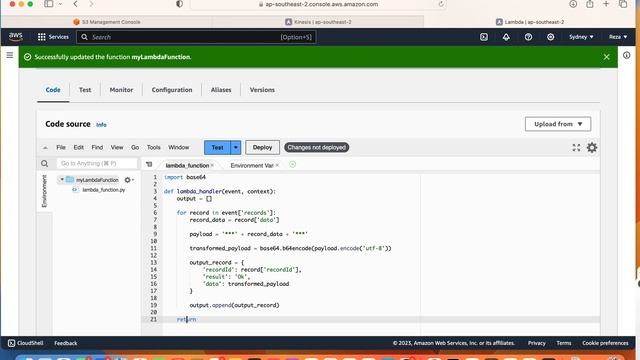Open the Upload from dropdown
This screenshot has width=640, height=360.
tap(558, 124)
